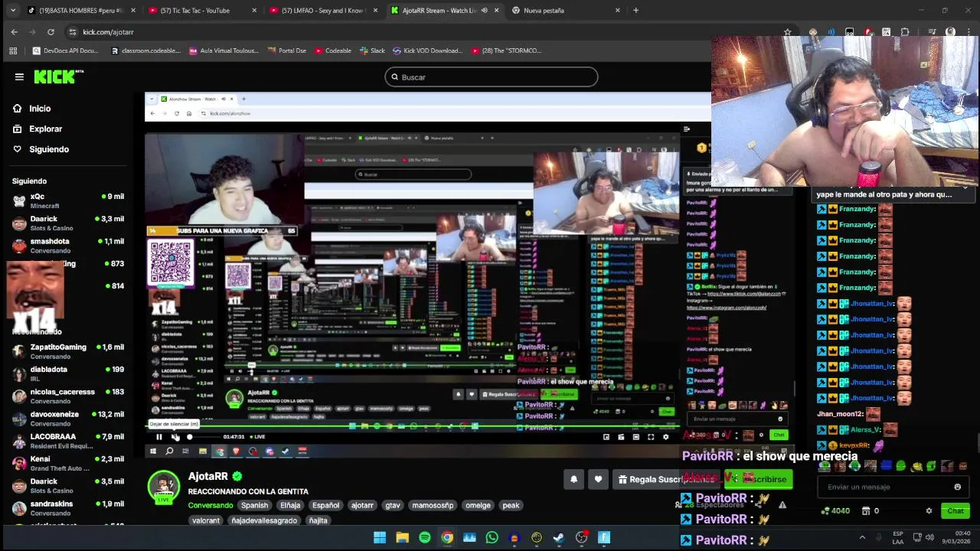
Task: Pause the live stream player
Action: click(159, 437)
